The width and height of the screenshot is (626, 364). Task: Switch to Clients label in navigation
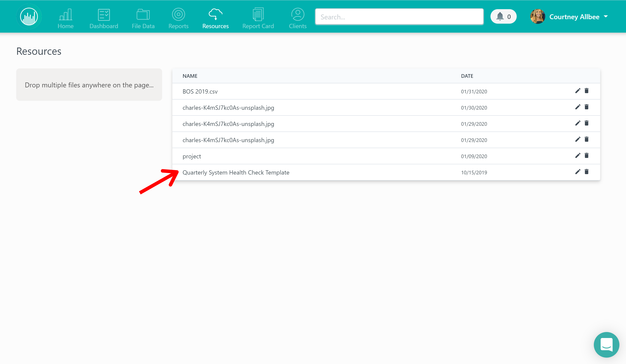pos(298,26)
